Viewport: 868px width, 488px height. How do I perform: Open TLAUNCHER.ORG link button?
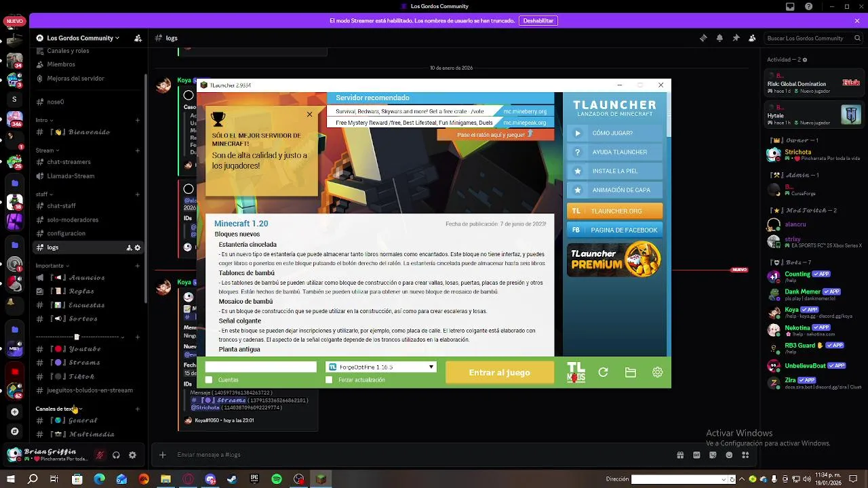coord(614,211)
